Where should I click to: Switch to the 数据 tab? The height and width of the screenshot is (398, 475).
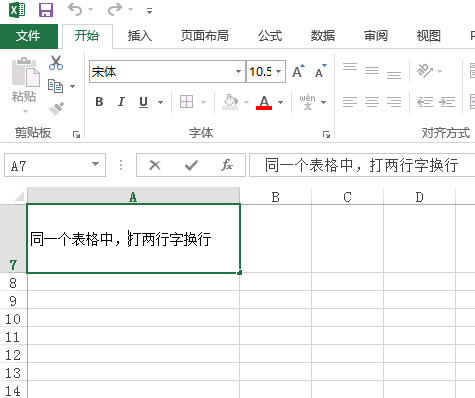pyautogui.click(x=323, y=36)
